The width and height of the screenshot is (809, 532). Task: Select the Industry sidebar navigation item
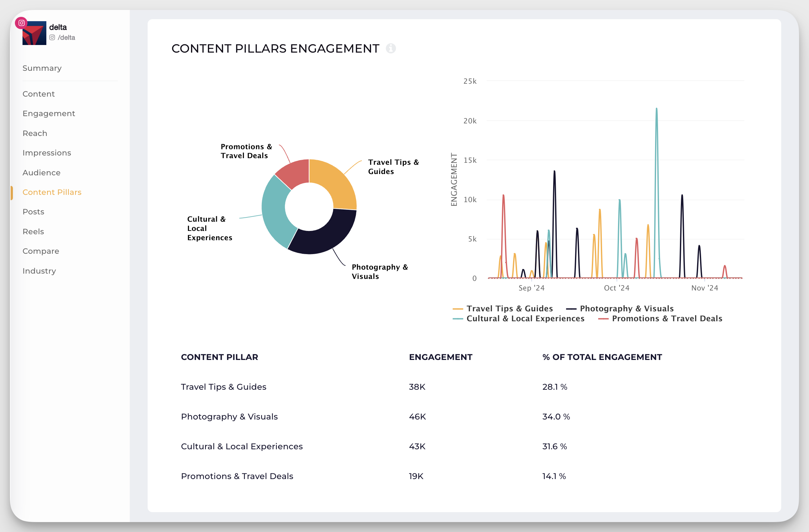[x=39, y=270]
